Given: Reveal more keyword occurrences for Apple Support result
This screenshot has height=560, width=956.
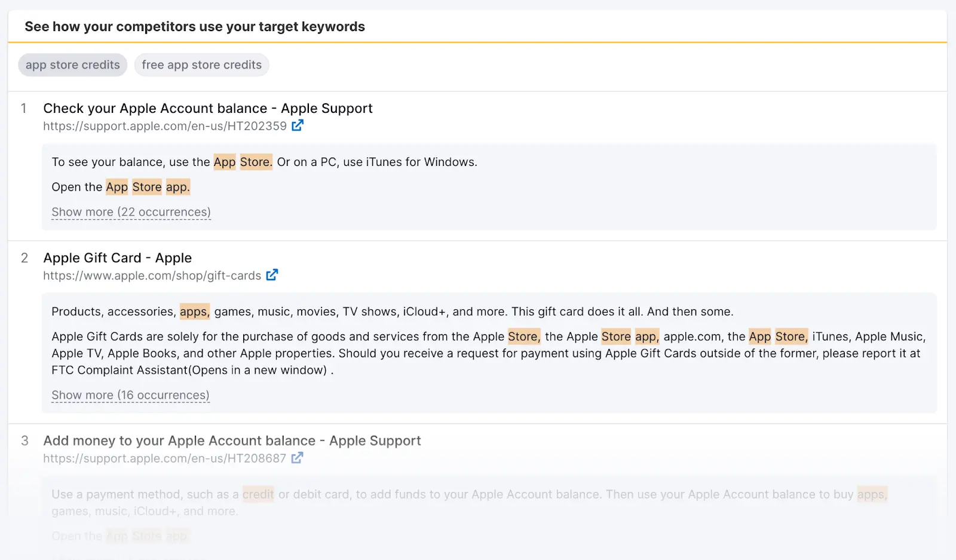Looking at the screenshot, I should pos(130,212).
